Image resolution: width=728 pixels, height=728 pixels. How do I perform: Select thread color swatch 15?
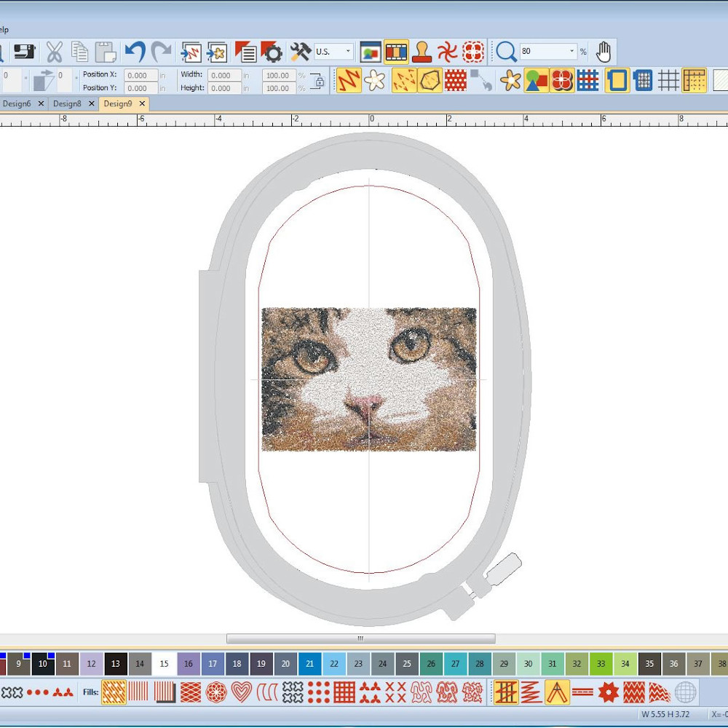click(x=164, y=663)
